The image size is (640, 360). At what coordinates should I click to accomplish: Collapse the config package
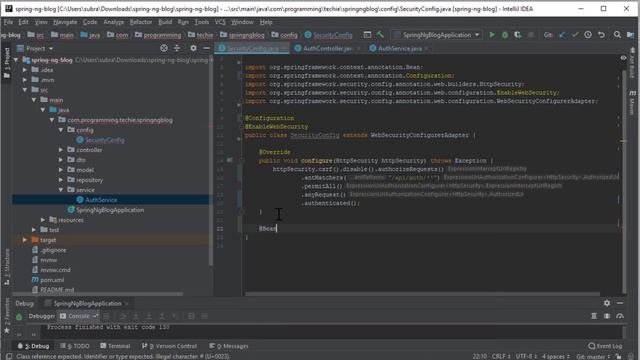click(x=61, y=130)
